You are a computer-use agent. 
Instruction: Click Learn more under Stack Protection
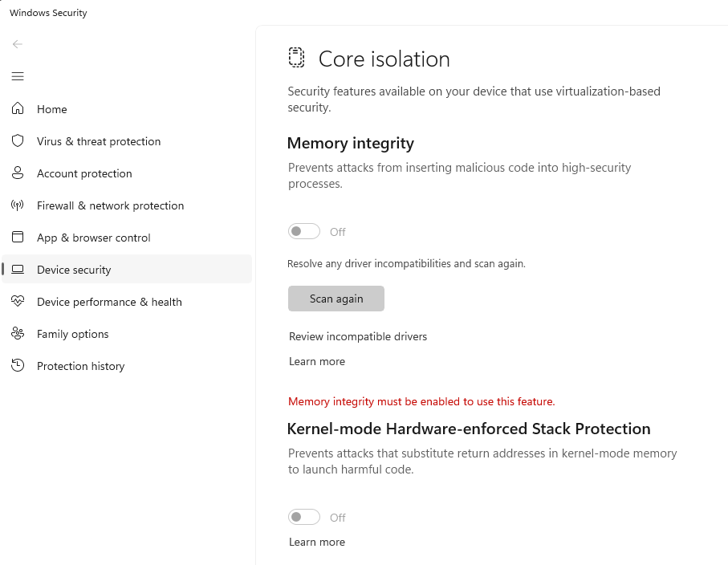317,542
